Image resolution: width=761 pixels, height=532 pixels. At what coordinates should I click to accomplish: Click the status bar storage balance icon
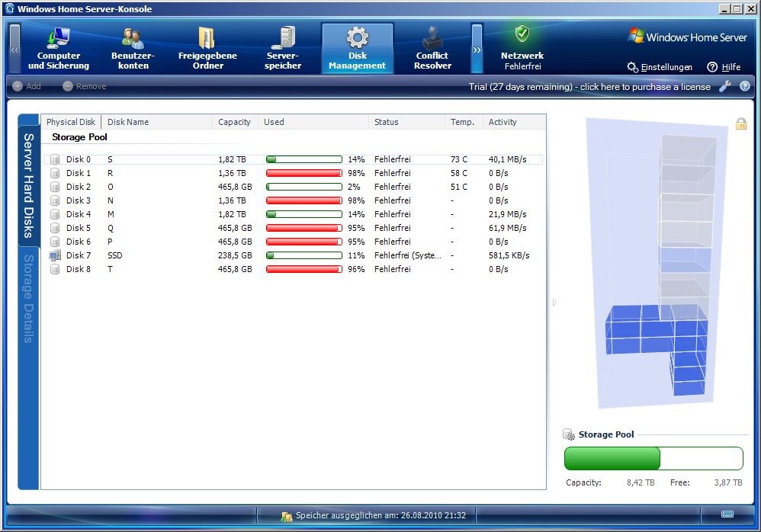click(x=287, y=516)
